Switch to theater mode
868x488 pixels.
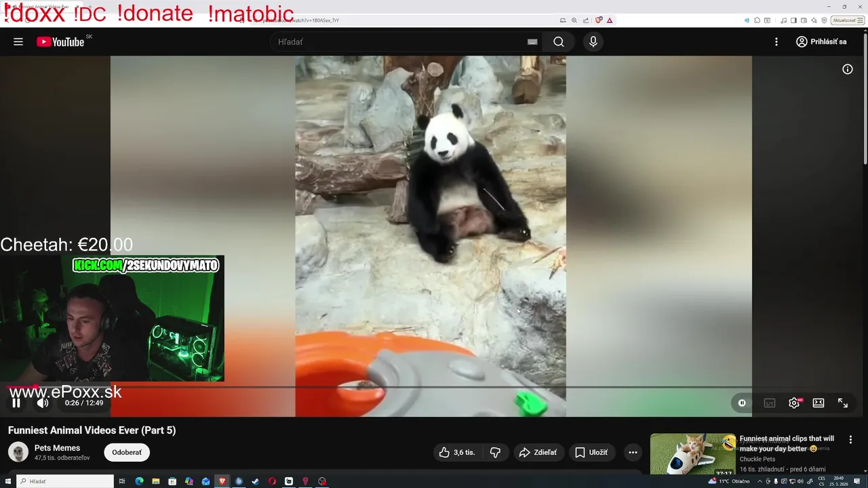click(818, 403)
